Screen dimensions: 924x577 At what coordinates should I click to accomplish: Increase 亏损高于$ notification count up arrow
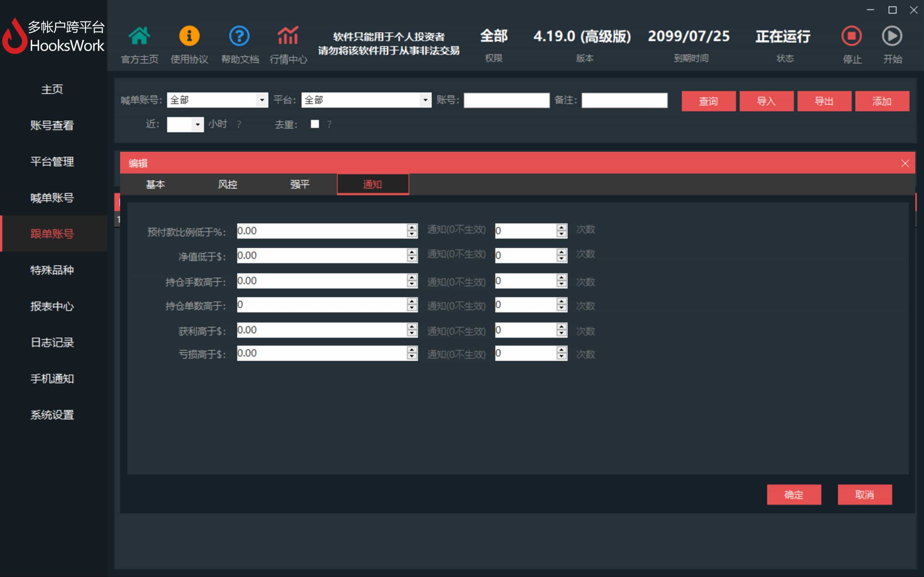561,350
